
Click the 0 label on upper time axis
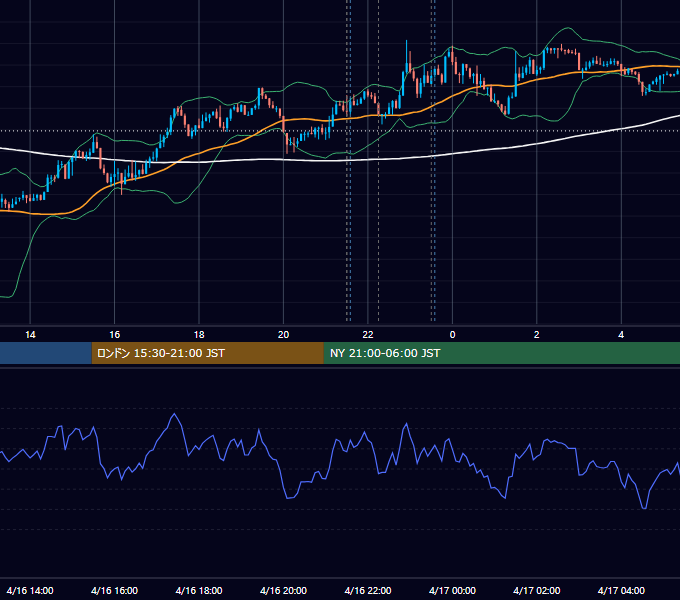tap(452, 335)
